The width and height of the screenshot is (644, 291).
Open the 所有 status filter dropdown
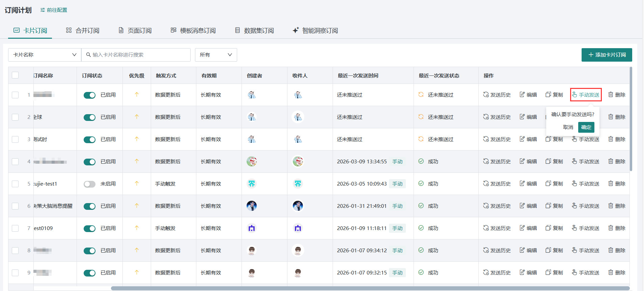pos(216,55)
